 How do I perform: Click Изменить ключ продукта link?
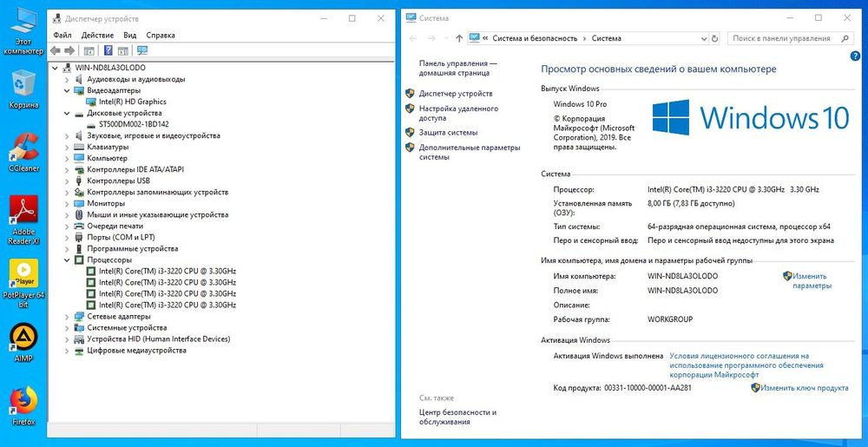(x=805, y=388)
